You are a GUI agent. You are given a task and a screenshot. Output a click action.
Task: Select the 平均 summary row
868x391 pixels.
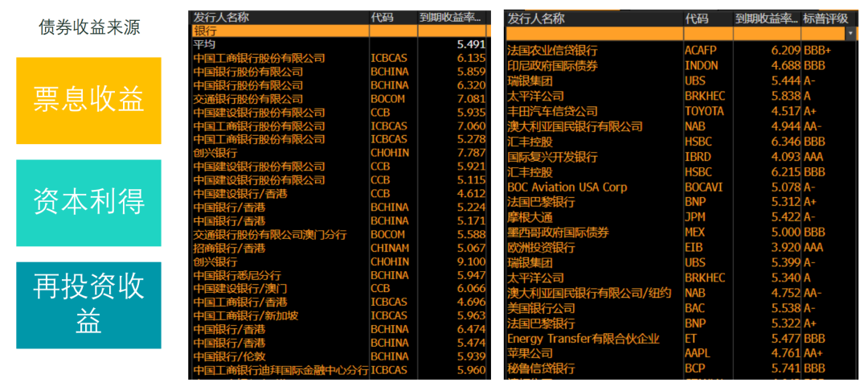(339, 44)
